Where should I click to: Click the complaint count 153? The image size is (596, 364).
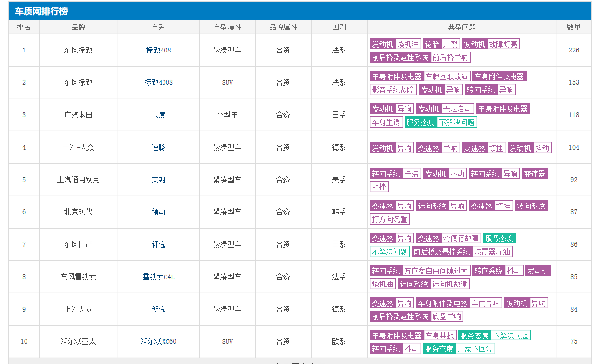pyautogui.click(x=574, y=82)
